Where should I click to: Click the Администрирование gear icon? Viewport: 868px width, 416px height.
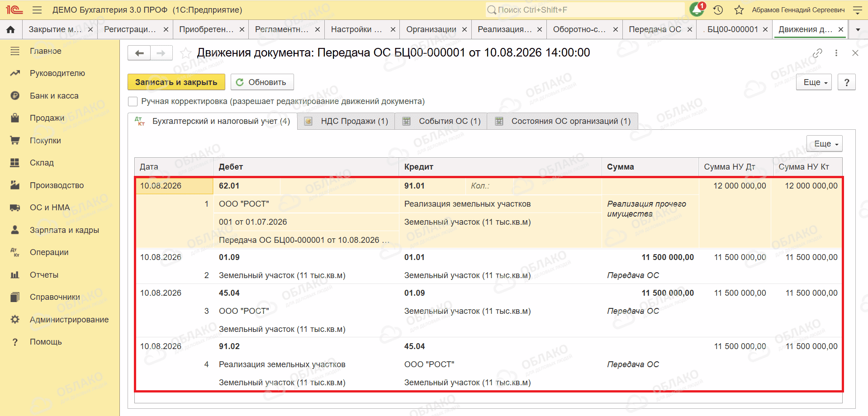(x=15, y=319)
